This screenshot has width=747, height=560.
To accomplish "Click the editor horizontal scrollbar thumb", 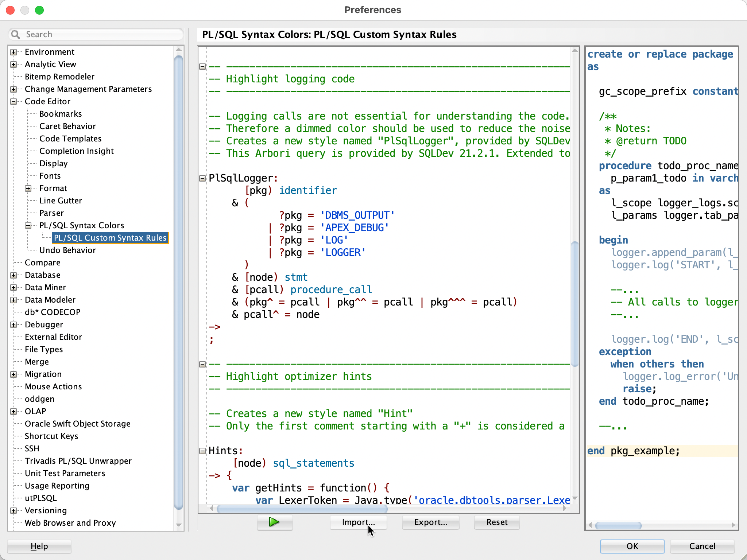I will click(302, 509).
